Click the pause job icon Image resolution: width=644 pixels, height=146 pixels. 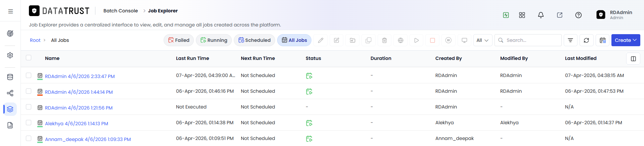click(x=448, y=40)
